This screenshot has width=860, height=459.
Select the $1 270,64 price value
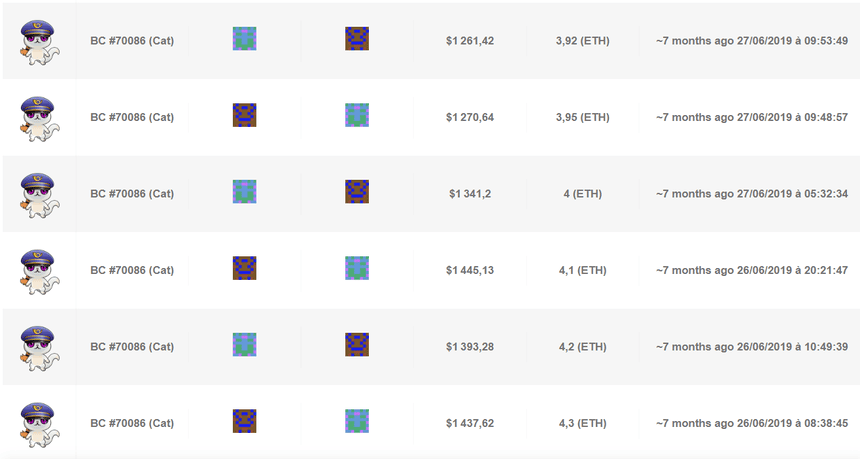[x=470, y=117]
